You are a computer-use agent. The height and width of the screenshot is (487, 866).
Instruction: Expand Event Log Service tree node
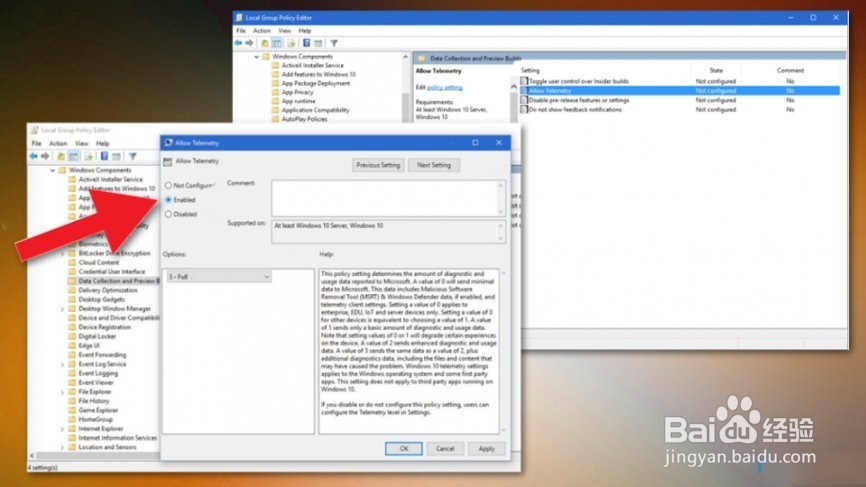[62, 364]
